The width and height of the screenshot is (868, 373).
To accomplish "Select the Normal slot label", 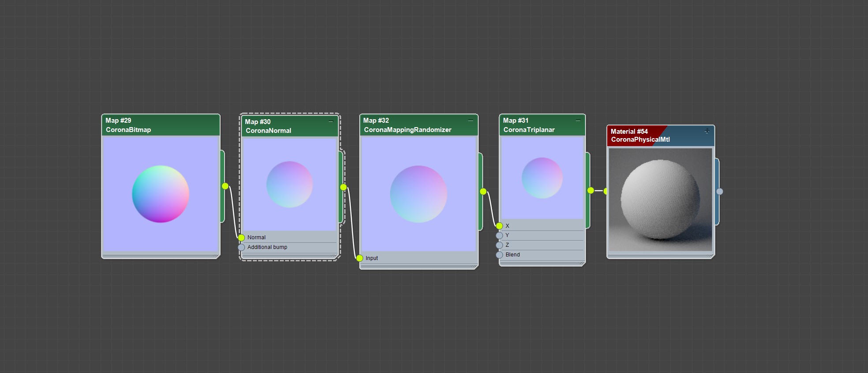I will 256,237.
